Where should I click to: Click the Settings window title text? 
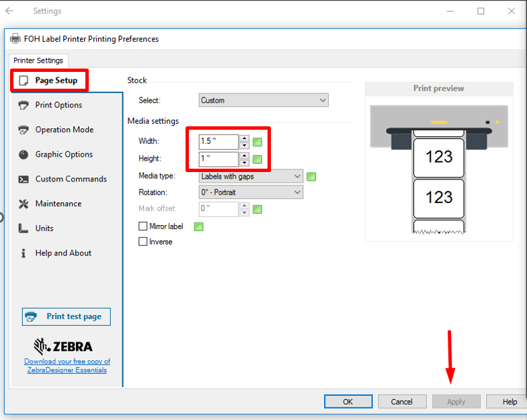[47, 11]
